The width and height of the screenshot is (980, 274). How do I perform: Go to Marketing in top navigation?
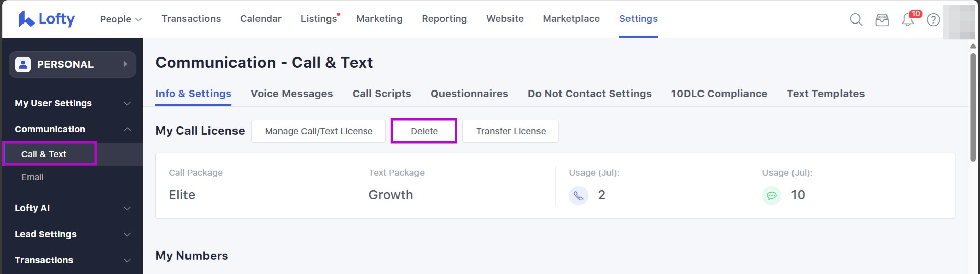(x=379, y=19)
